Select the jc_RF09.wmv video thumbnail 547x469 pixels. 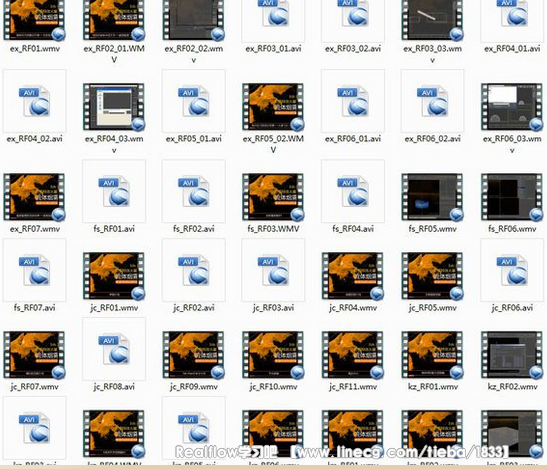(194, 355)
